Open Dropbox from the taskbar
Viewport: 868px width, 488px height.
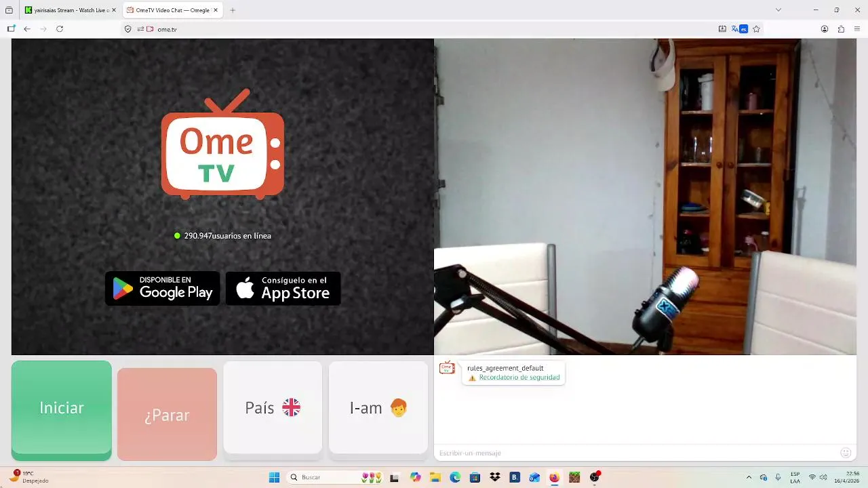(x=495, y=477)
